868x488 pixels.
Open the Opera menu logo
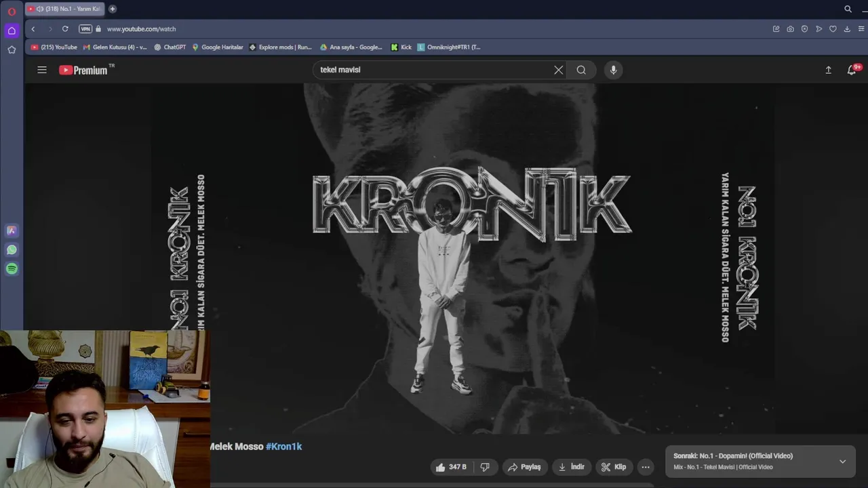click(x=12, y=11)
